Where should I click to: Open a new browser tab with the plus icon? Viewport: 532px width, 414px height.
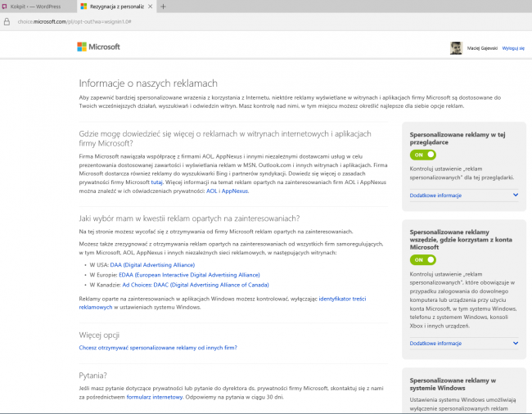click(x=163, y=7)
